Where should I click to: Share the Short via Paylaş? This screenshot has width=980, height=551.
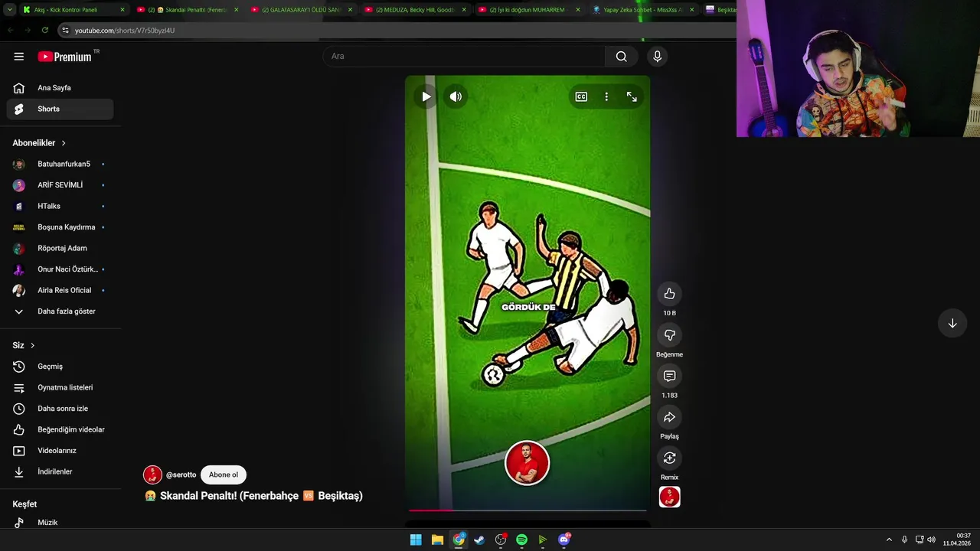point(669,417)
